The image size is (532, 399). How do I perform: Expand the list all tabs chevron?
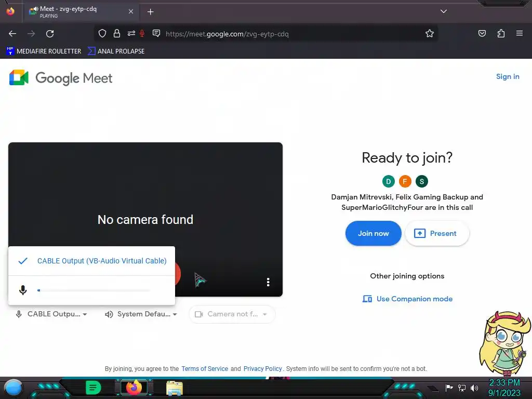point(444,11)
